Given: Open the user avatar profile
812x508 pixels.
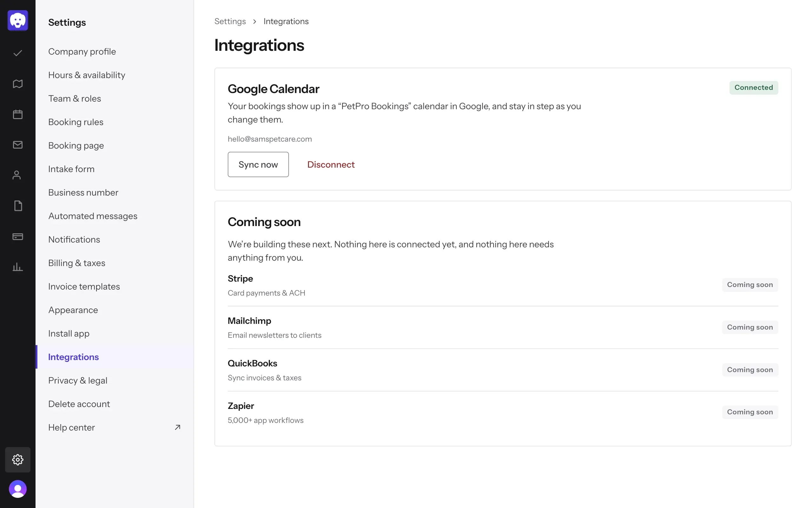Looking at the screenshot, I should (x=18, y=489).
